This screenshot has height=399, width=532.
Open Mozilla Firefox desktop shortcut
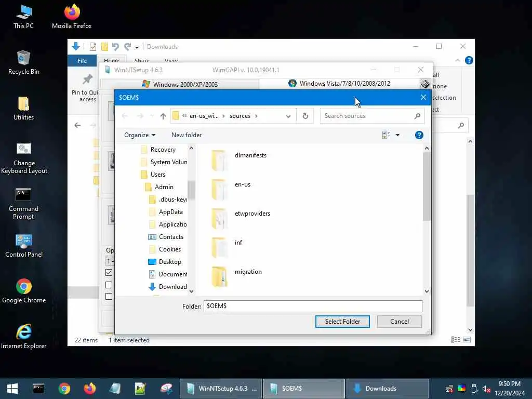pyautogui.click(x=72, y=17)
